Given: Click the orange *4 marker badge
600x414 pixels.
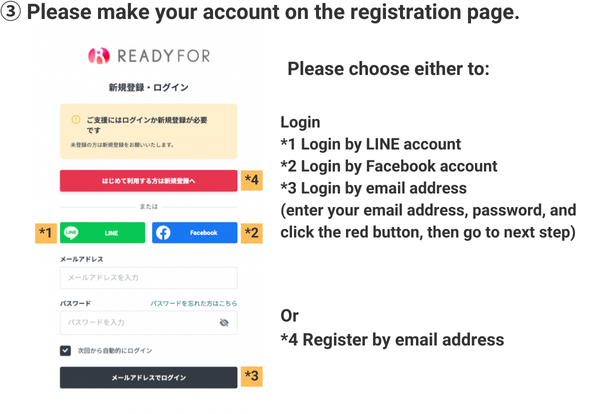Looking at the screenshot, I should 252,180.
